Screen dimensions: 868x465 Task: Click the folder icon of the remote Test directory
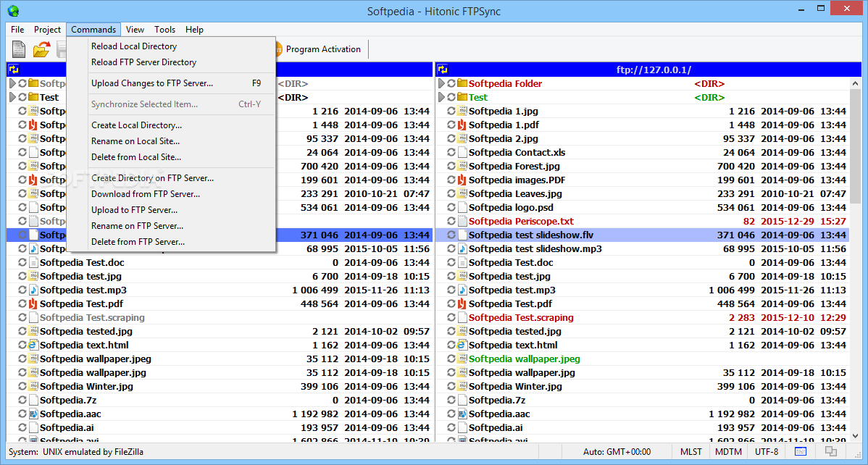(462, 98)
